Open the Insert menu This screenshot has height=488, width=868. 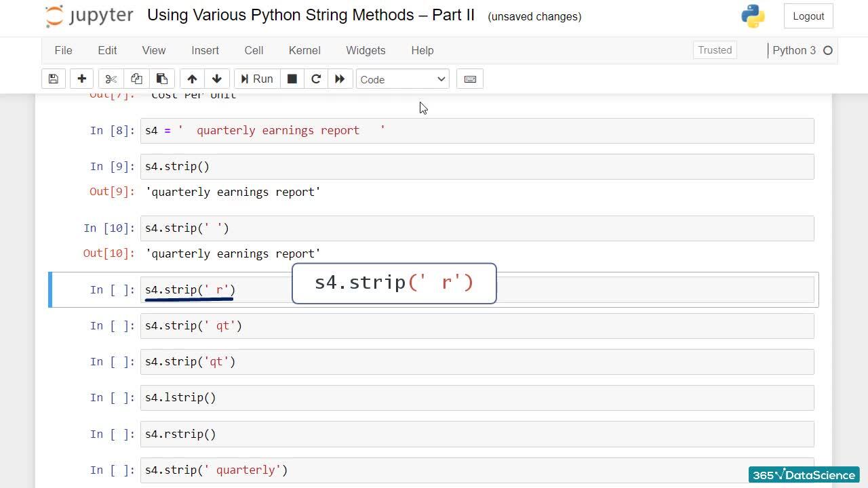(205, 50)
